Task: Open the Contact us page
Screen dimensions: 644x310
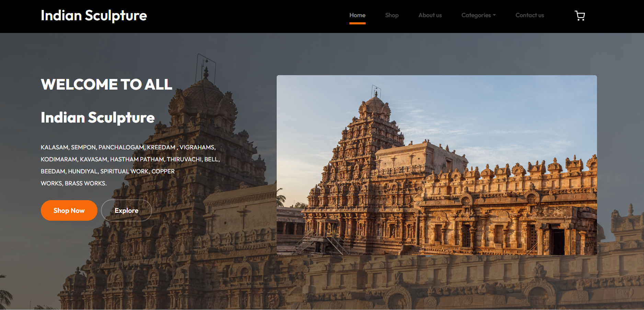Action: (529, 15)
